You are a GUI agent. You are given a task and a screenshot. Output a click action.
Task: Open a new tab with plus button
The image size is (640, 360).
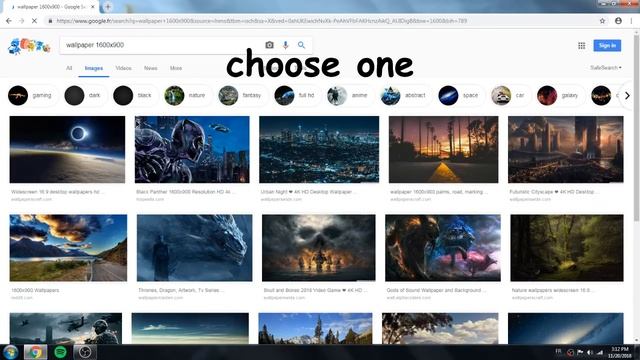[x=108, y=7]
